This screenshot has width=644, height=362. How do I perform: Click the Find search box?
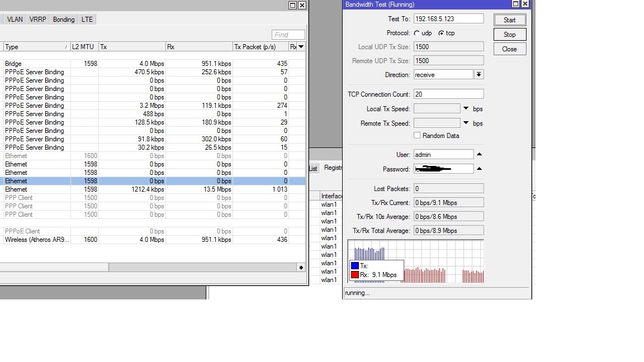pos(288,35)
